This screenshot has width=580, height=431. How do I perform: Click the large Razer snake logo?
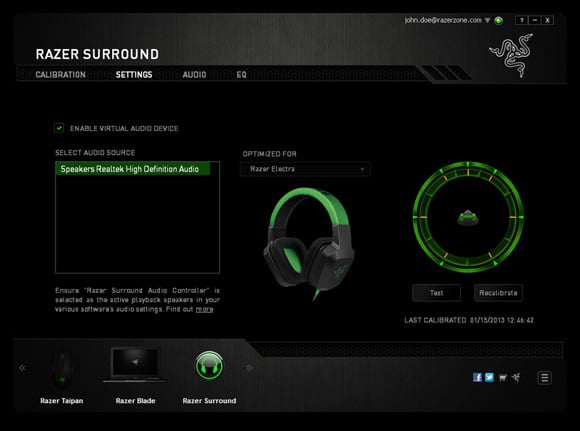pyautogui.click(x=512, y=55)
